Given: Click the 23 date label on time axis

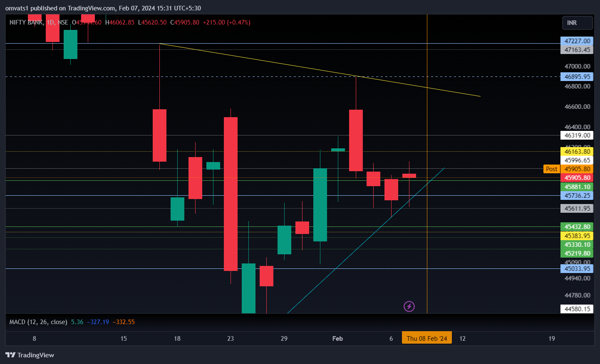Looking at the screenshot, I should tap(231, 338).
